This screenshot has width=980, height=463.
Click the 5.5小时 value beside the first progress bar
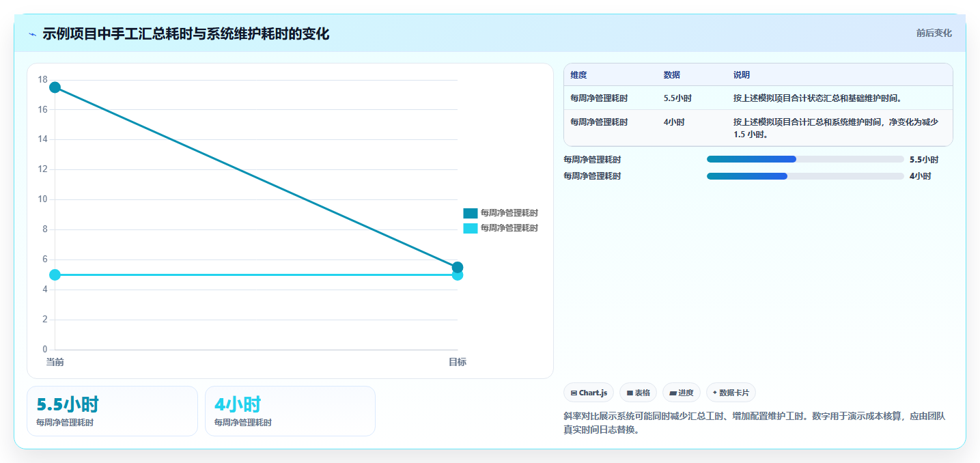tap(924, 160)
